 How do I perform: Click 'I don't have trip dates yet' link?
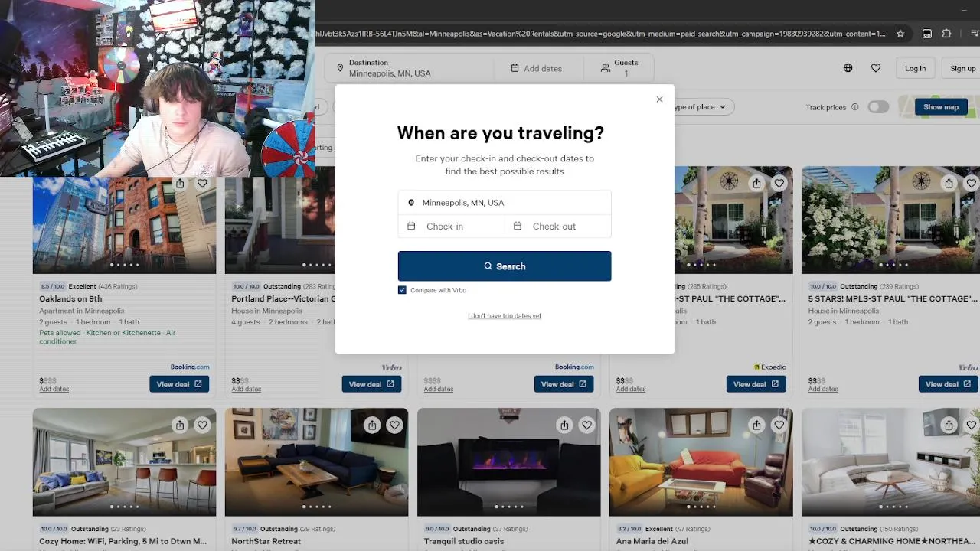click(x=505, y=316)
